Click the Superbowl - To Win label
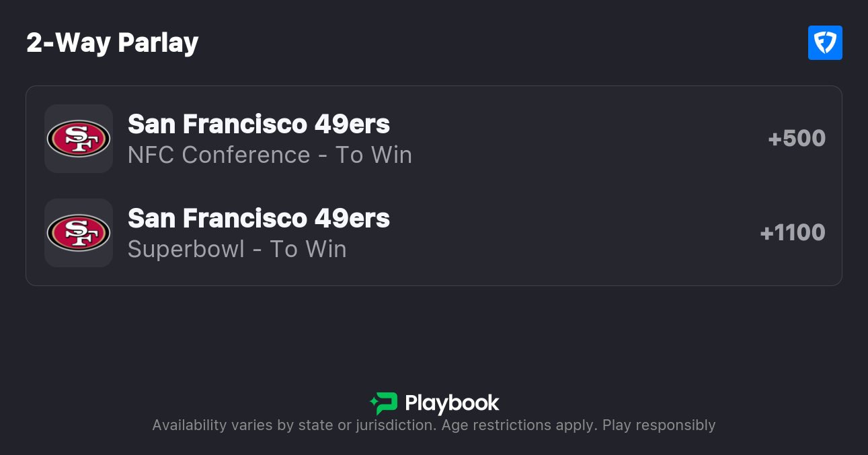 (237, 249)
